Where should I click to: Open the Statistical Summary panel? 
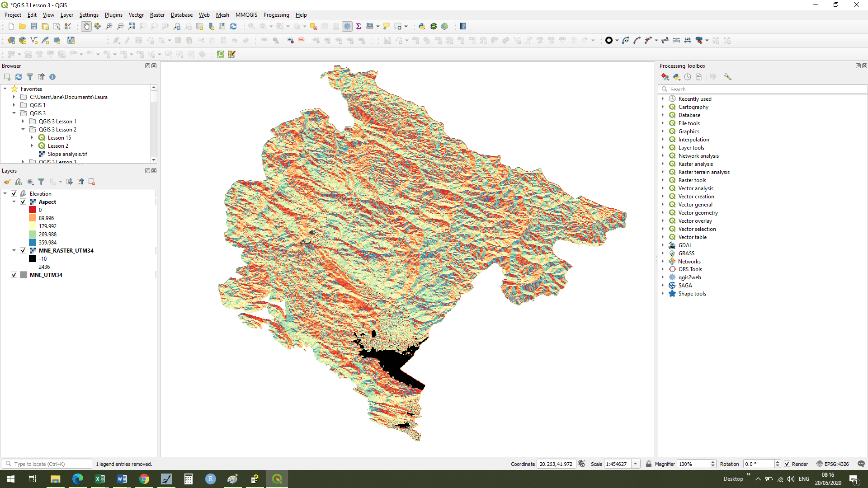359,26
